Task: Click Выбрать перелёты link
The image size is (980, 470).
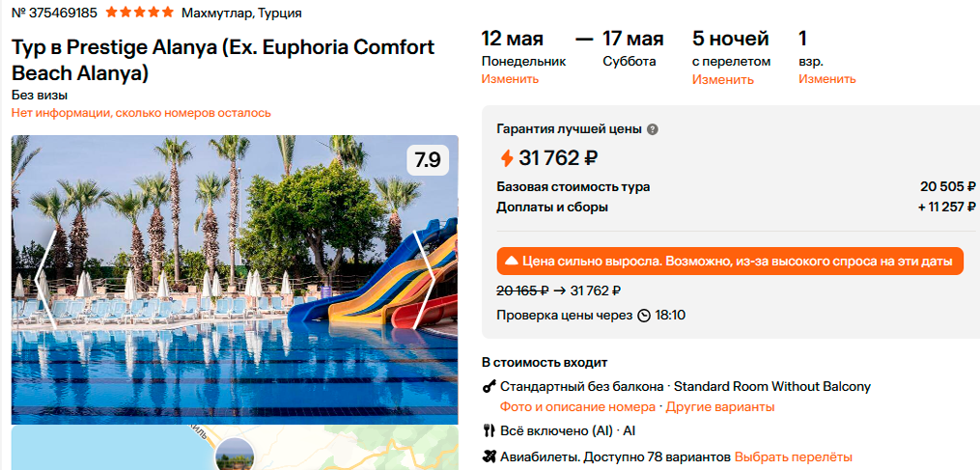Action: coord(793,456)
